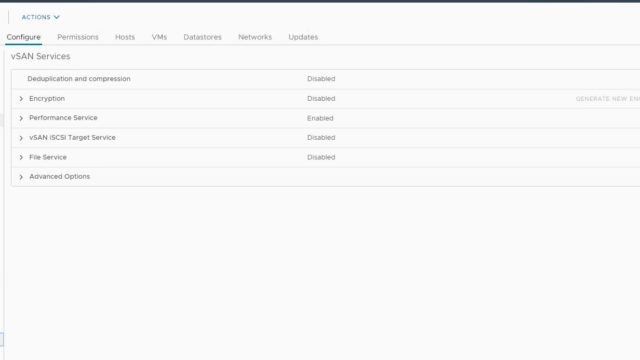Open the Hosts tab

coord(125,37)
